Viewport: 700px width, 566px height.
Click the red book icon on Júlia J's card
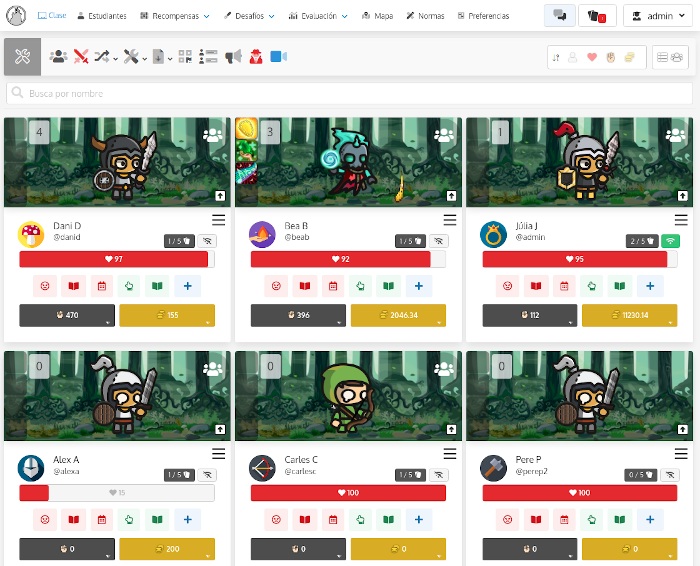coord(535,287)
